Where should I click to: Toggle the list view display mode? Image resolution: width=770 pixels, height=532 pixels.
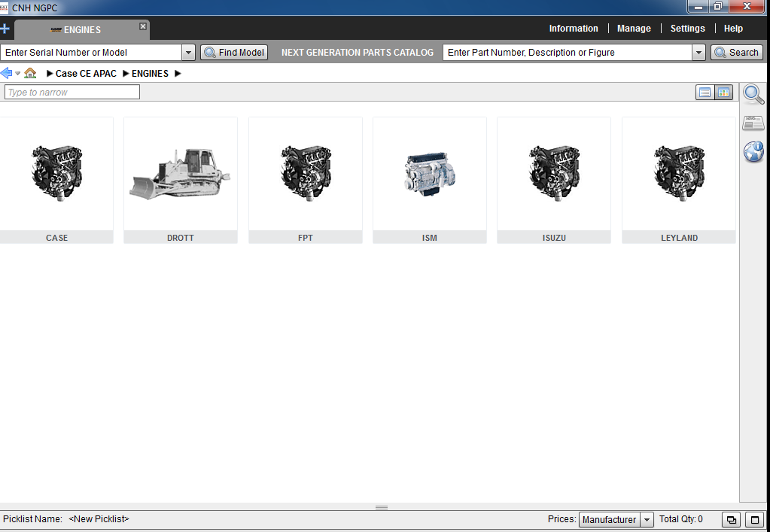[x=705, y=92]
